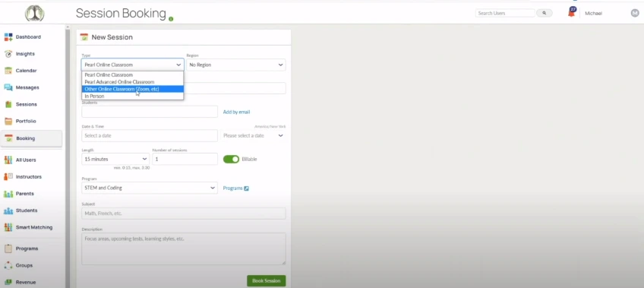Click the search magnifier button
644x288 pixels.
545,13
